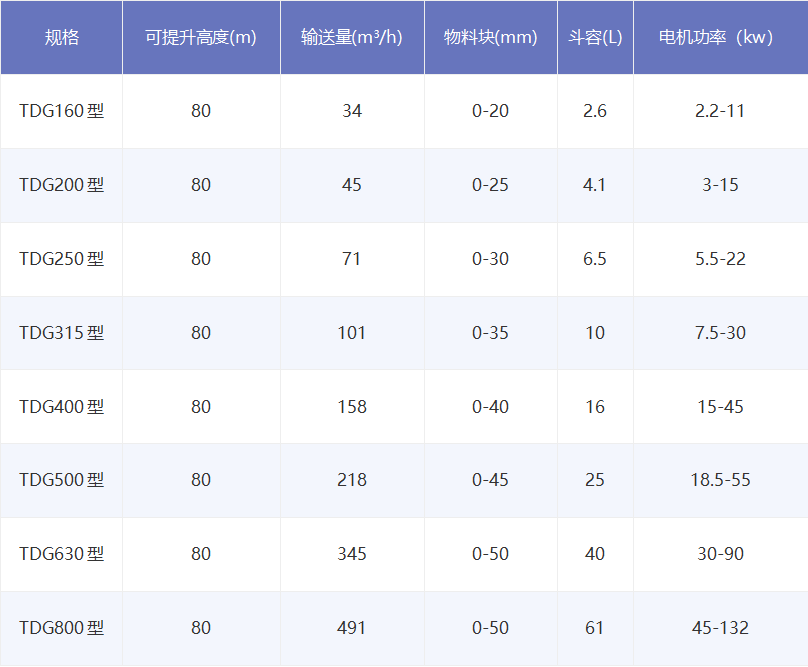808x667 pixels.
Task: Select the TDG160型 row label
Action: pos(61,111)
